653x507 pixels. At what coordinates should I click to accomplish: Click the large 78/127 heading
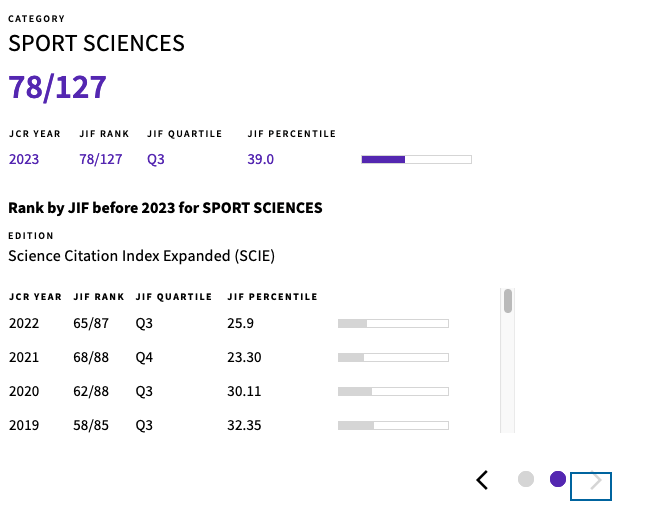pyautogui.click(x=57, y=87)
